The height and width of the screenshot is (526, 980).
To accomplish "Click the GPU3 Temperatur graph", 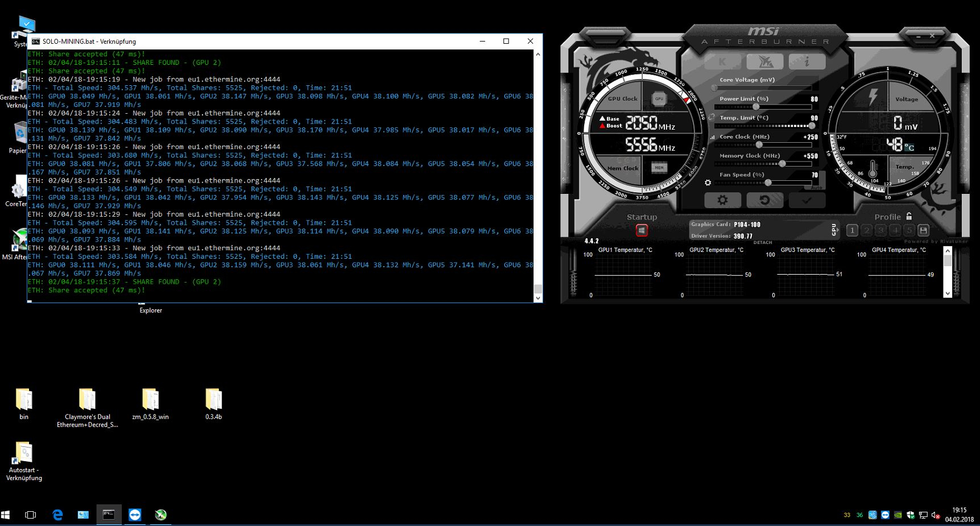I will [x=805, y=275].
